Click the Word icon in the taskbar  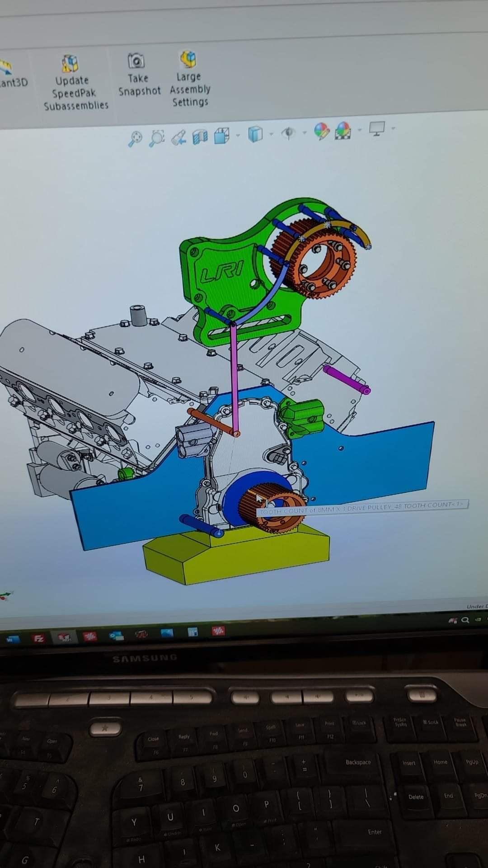click(x=12, y=639)
